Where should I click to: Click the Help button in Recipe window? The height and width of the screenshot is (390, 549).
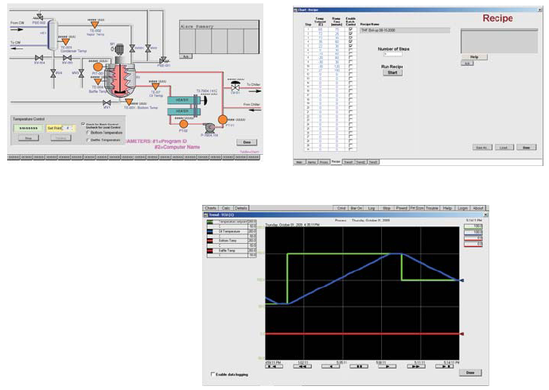pyautogui.click(x=474, y=57)
